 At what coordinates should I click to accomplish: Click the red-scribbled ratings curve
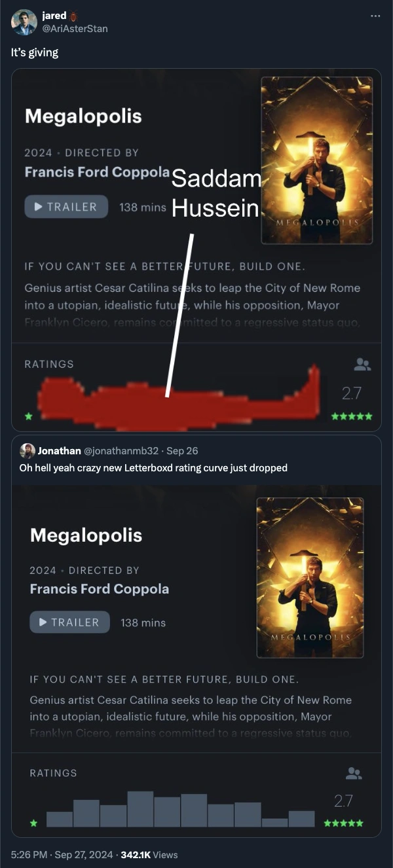click(177, 399)
